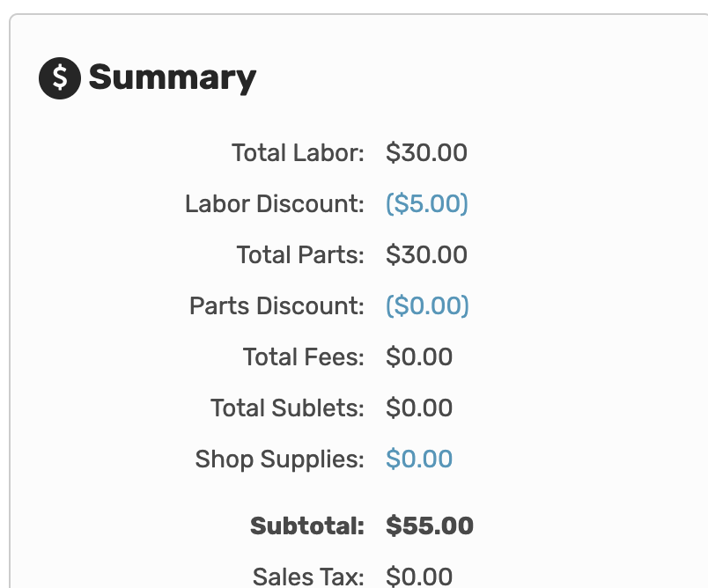Click the Sales Tax label
This screenshot has height=588, width=708.
[x=308, y=577]
